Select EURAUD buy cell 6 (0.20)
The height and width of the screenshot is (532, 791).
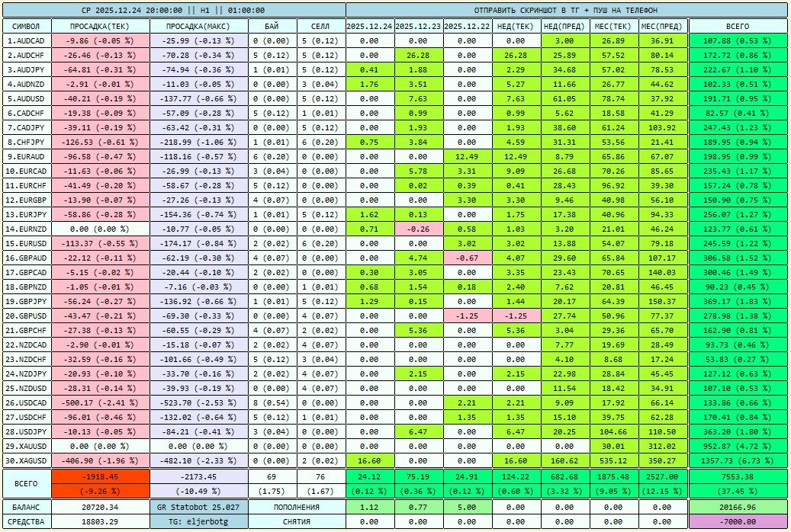click(x=272, y=157)
